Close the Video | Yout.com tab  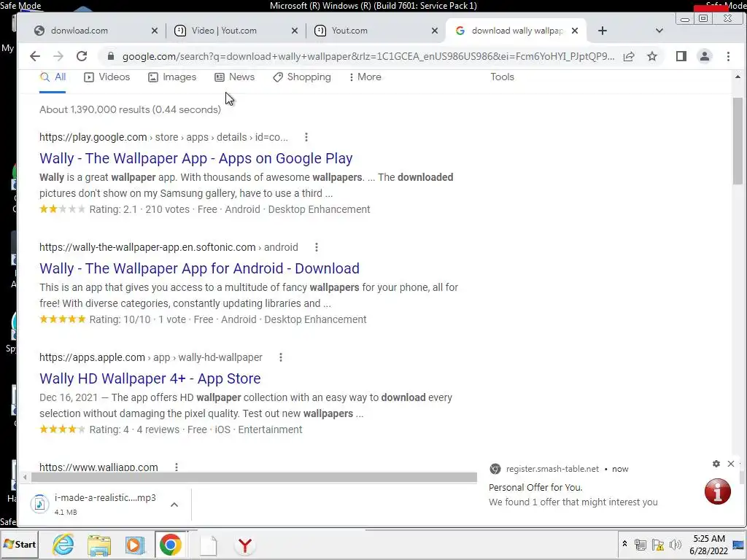click(x=295, y=31)
